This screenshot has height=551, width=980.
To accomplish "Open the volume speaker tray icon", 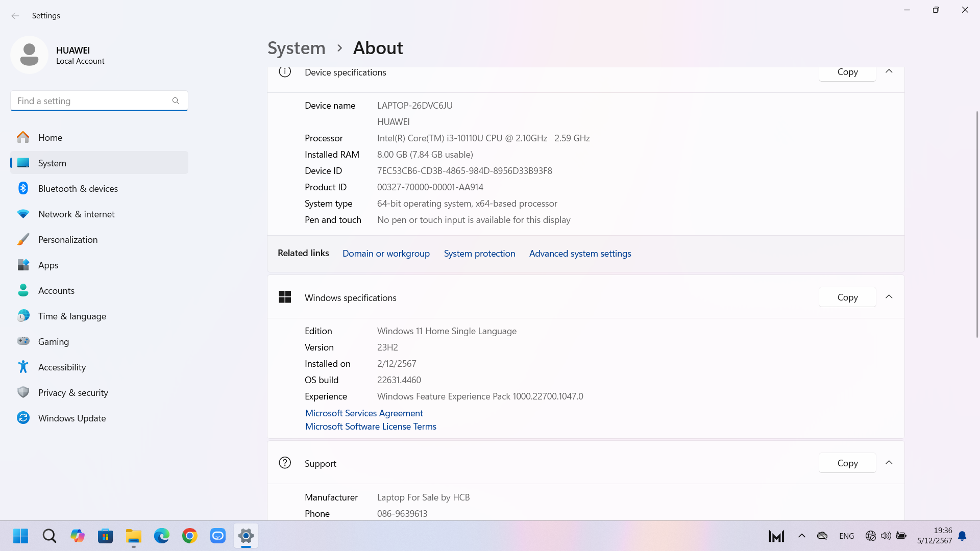I will coord(886,536).
